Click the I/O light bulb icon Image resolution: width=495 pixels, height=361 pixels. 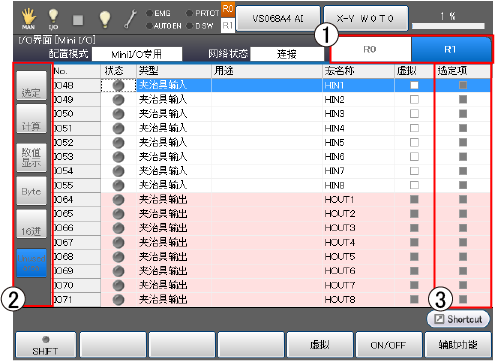point(53,19)
